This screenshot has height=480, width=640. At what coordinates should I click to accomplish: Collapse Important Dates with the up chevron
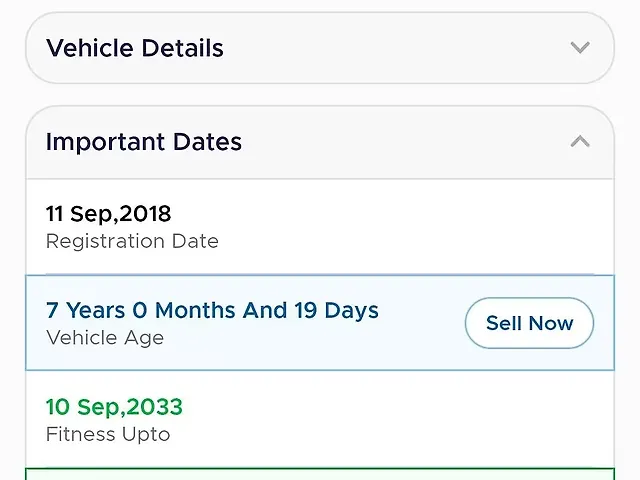(x=579, y=142)
